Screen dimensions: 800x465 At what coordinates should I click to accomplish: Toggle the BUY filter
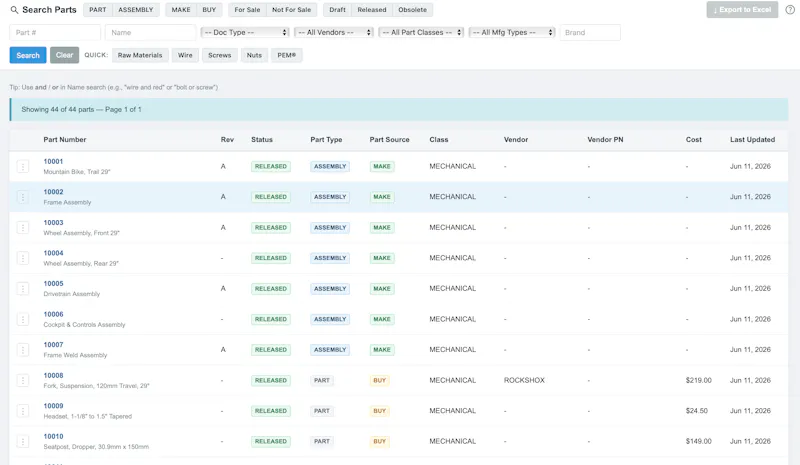[209, 10]
